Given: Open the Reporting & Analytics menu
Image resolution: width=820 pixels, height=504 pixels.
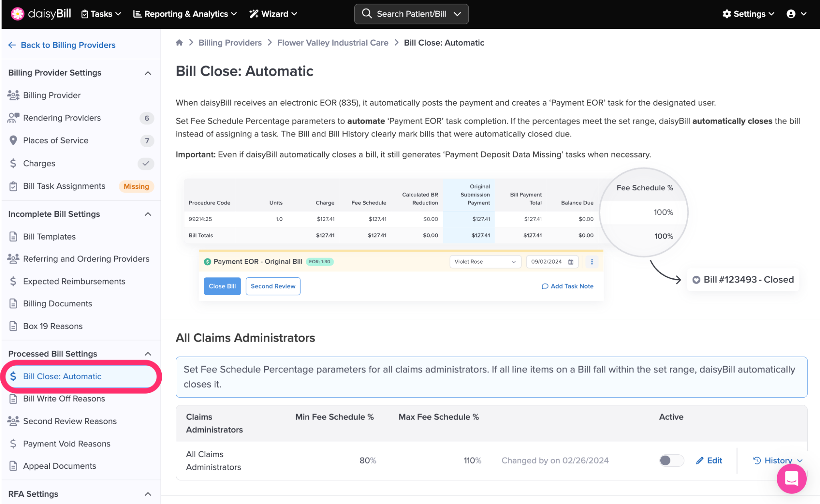Looking at the screenshot, I should 185,14.
